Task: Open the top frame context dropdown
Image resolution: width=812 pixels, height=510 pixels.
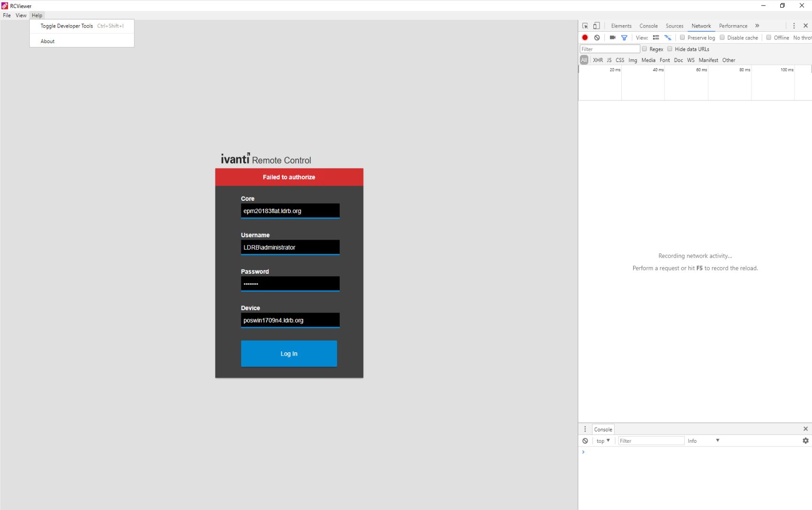Action: pos(602,441)
